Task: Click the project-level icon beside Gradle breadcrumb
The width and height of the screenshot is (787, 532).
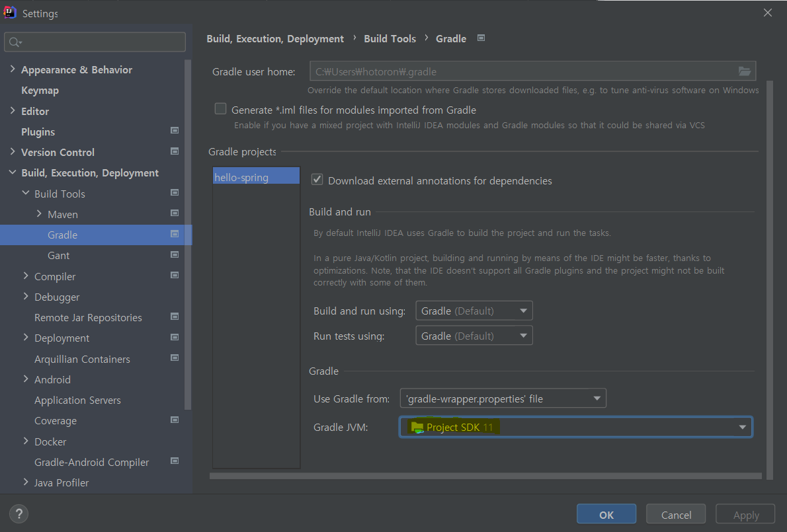Action: coord(481,38)
